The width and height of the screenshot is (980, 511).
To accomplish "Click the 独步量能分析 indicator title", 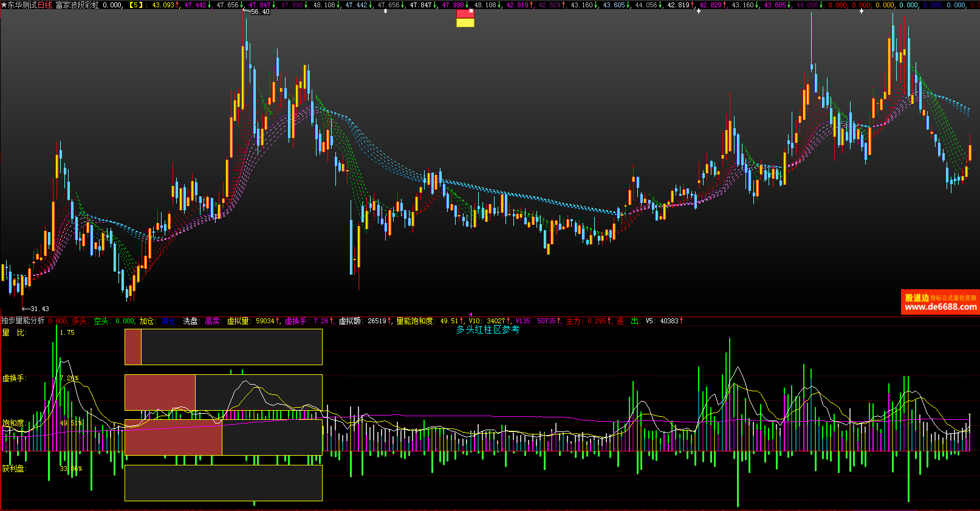I will (23, 321).
